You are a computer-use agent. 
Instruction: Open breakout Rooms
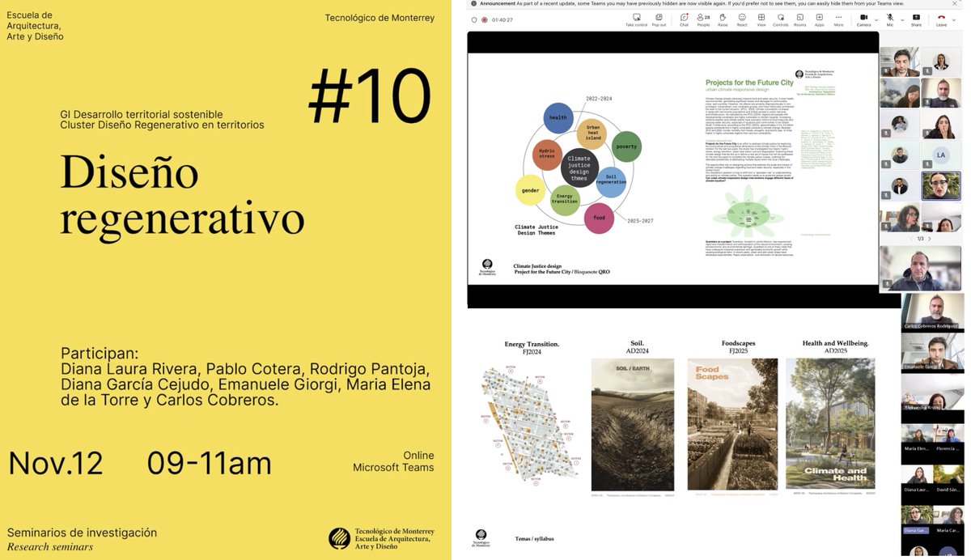(799, 18)
